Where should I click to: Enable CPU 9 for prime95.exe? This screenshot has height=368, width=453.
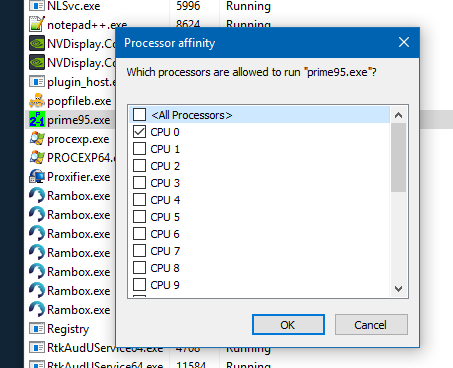[x=139, y=285]
